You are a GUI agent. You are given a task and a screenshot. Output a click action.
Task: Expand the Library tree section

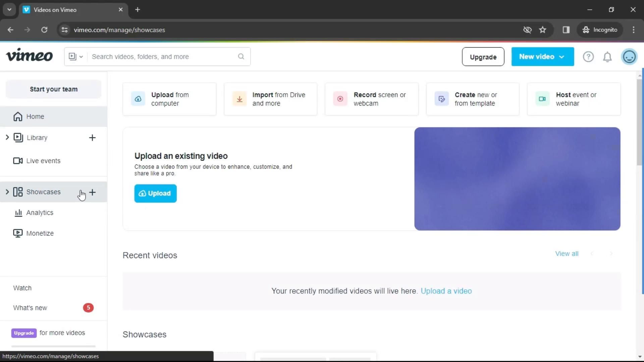click(7, 137)
